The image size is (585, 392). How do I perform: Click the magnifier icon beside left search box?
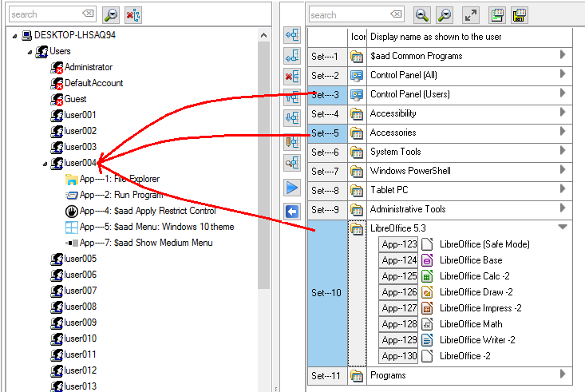click(x=111, y=15)
